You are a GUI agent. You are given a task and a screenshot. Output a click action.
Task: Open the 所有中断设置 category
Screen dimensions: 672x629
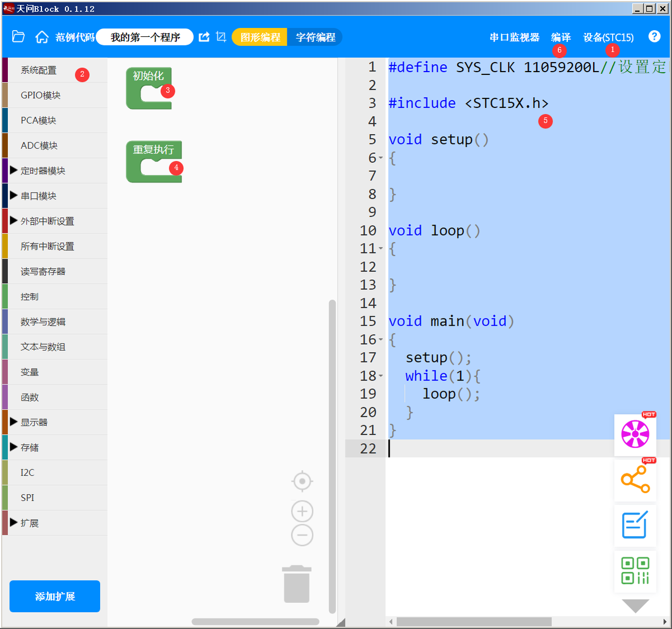coord(55,246)
